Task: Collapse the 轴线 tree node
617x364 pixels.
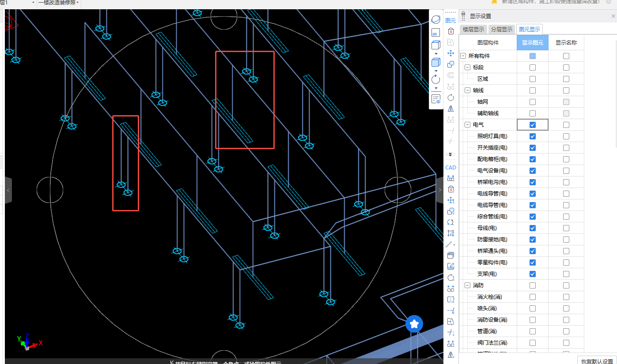Action: 467,90
